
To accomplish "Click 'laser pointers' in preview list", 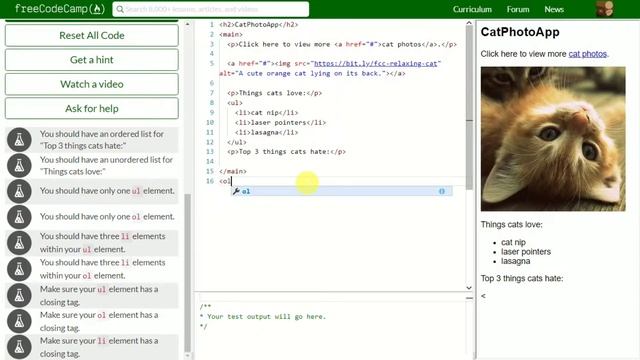I will click(x=526, y=251).
